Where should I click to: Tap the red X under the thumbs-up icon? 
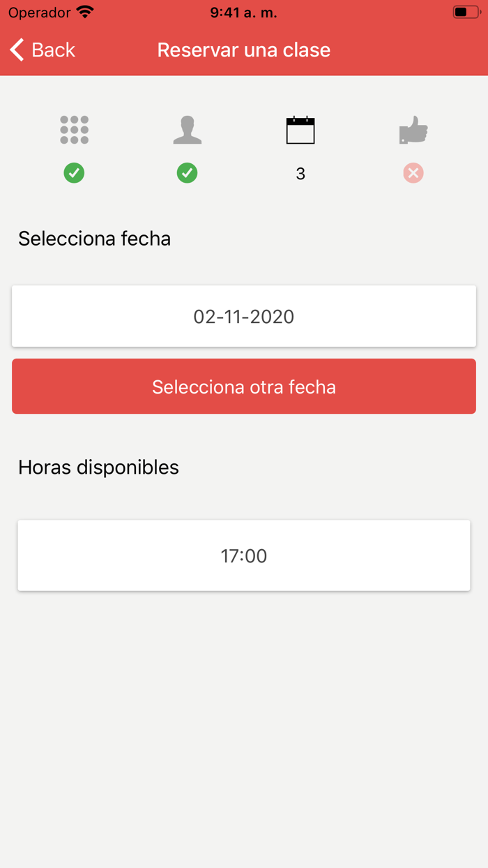[413, 173]
